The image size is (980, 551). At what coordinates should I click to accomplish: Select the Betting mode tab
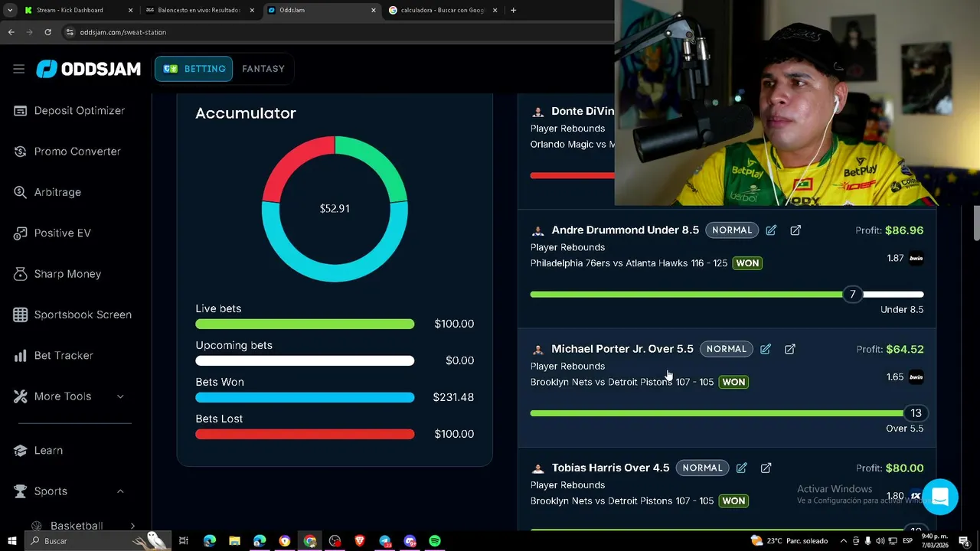194,69
